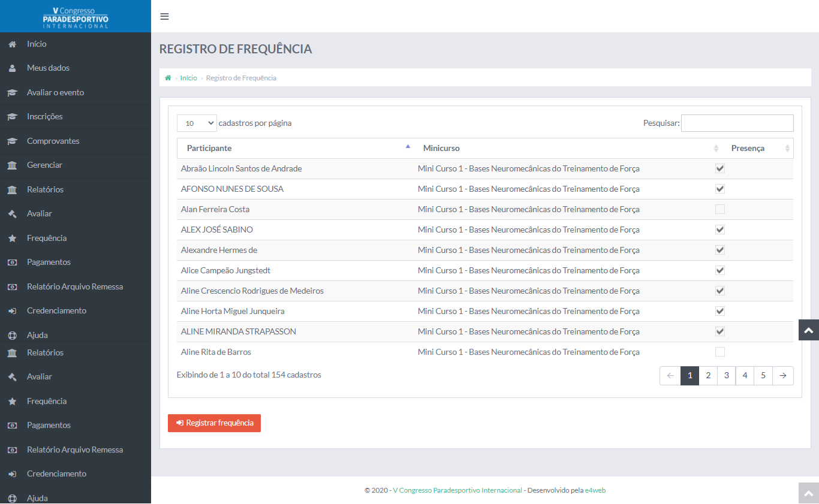
Task: Click the icon next to Inscrições
Action: [12, 117]
